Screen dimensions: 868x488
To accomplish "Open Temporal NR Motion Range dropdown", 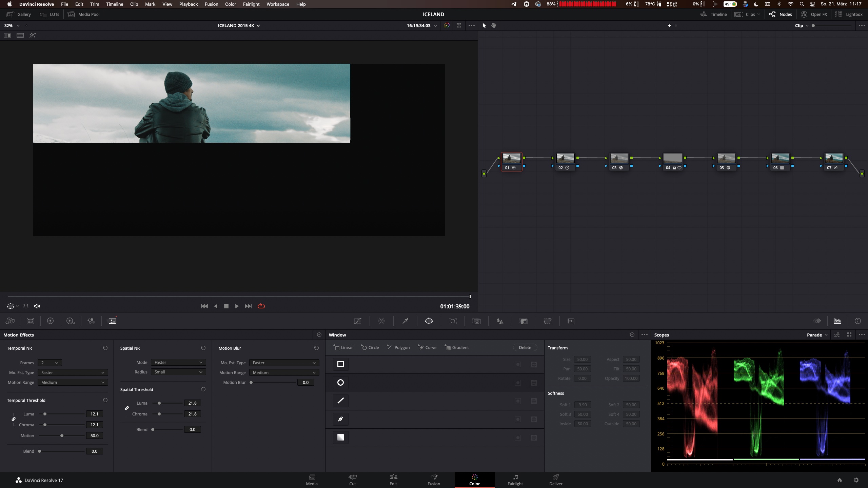I will [73, 382].
